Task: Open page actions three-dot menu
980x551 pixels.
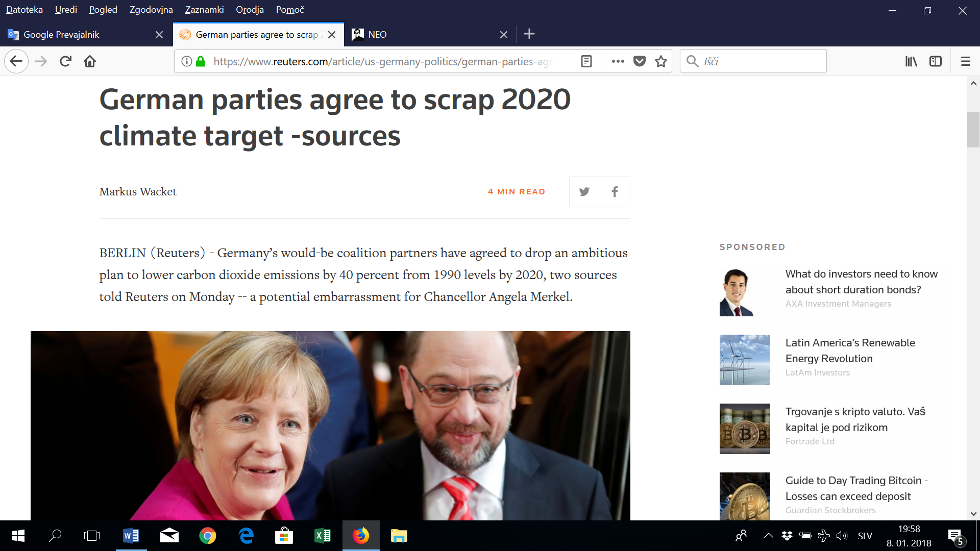Action: click(618, 62)
